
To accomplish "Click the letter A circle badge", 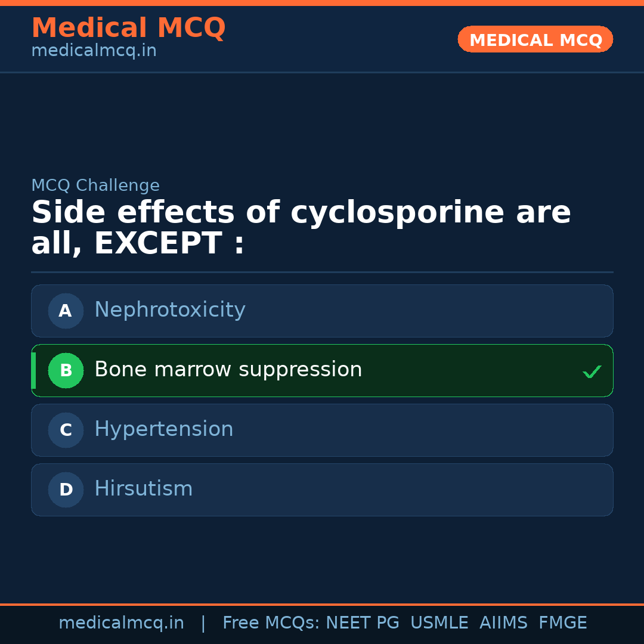I will click(x=66, y=311).
